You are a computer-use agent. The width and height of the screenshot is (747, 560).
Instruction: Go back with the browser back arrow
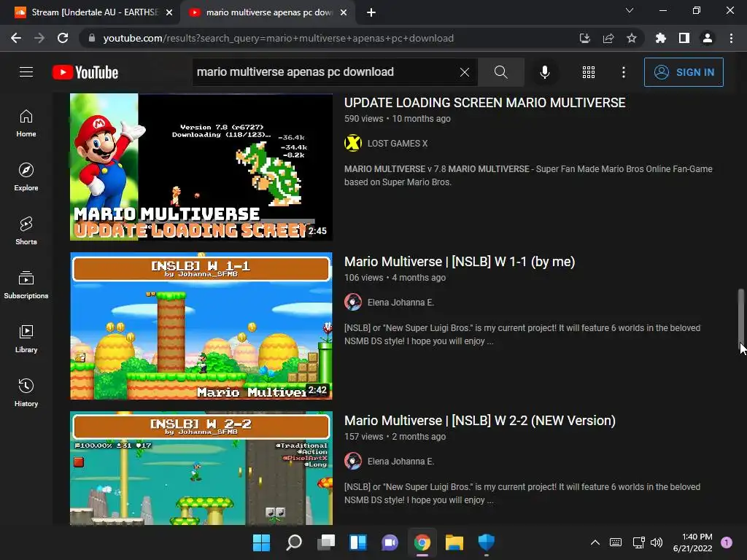[x=16, y=38]
